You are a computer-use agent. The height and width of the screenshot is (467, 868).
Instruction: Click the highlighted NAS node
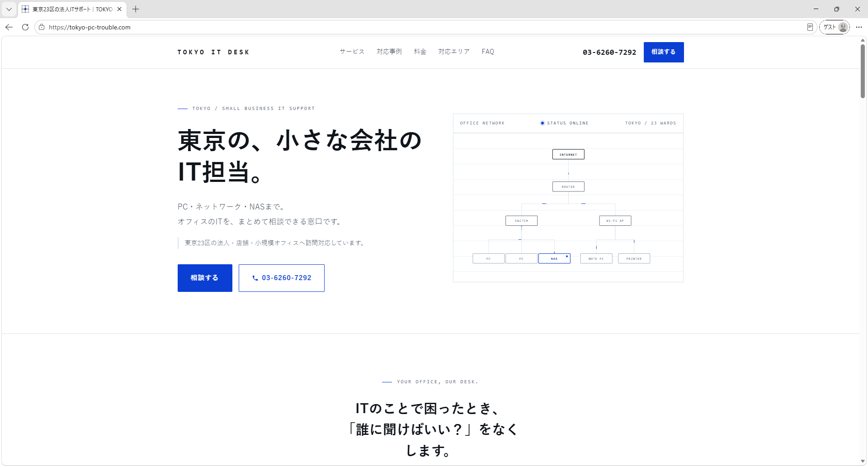click(x=554, y=258)
